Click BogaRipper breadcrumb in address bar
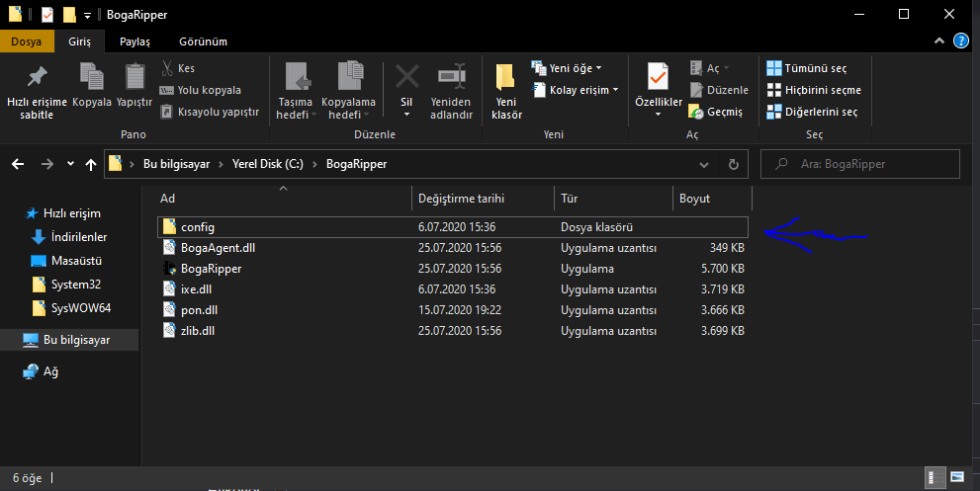The height and width of the screenshot is (491, 980). (x=356, y=164)
